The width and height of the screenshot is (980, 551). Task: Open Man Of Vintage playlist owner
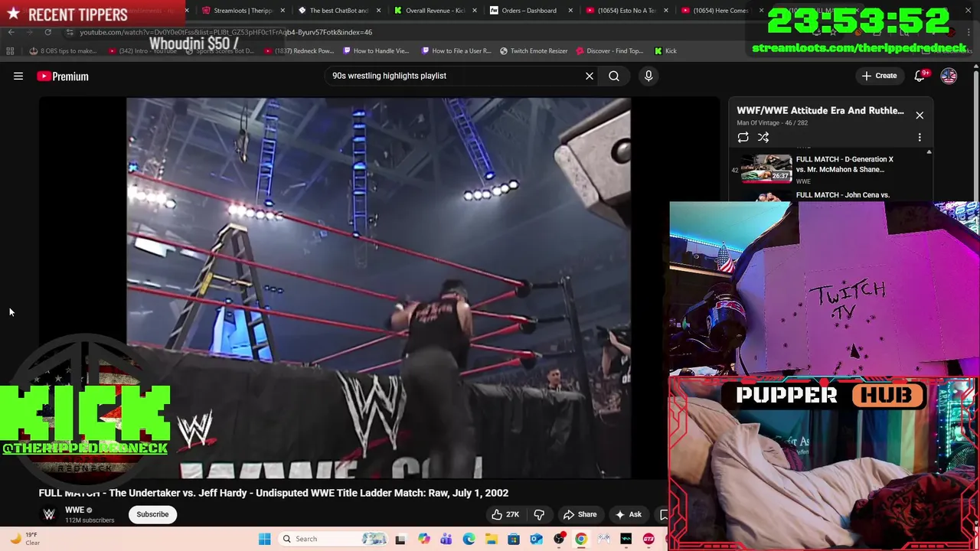click(x=758, y=122)
